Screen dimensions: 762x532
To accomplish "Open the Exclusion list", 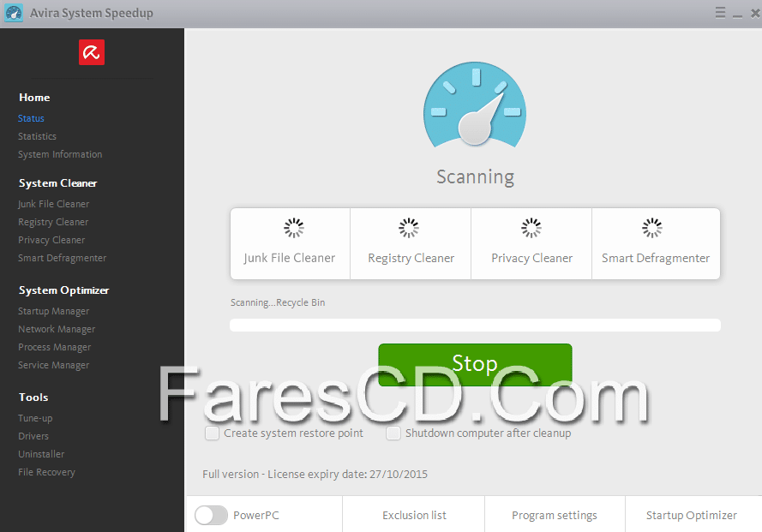I will coord(414,515).
